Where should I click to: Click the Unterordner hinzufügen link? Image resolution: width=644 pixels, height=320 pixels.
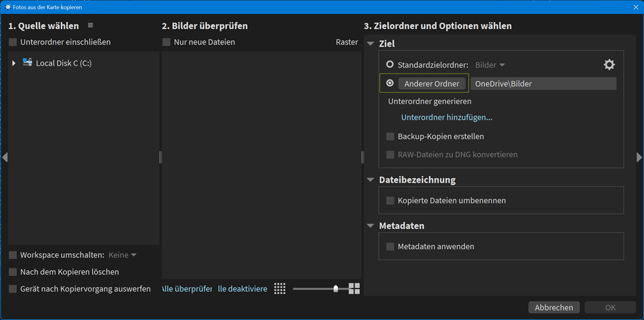tap(447, 118)
